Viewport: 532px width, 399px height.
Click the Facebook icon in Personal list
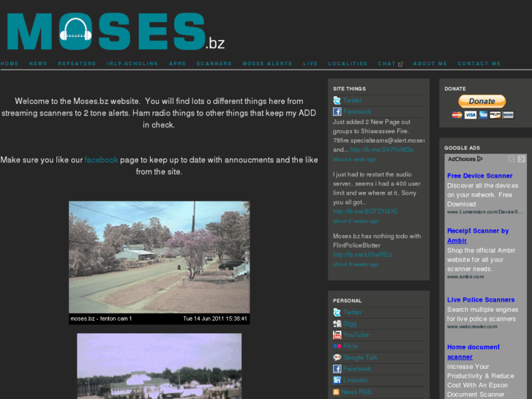click(337, 369)
